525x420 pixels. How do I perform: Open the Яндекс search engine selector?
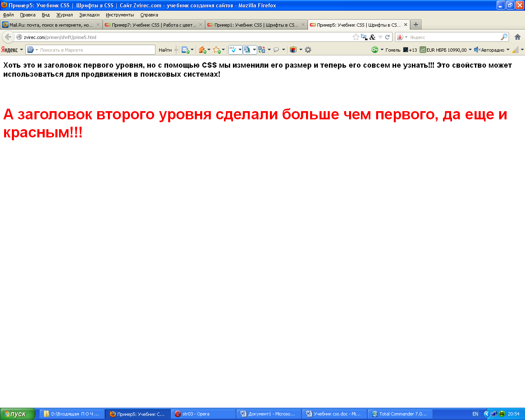[402, 37]
